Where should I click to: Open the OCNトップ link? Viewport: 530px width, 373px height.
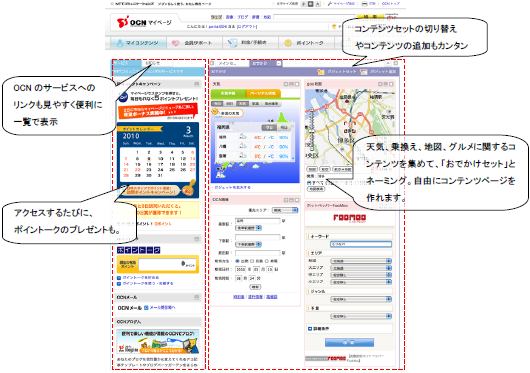[391, 4]
